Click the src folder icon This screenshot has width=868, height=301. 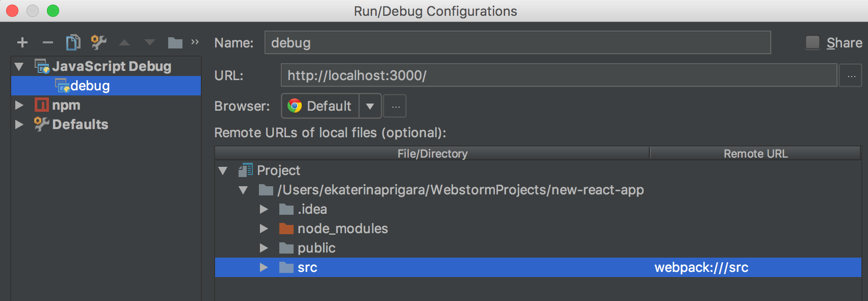286,267
